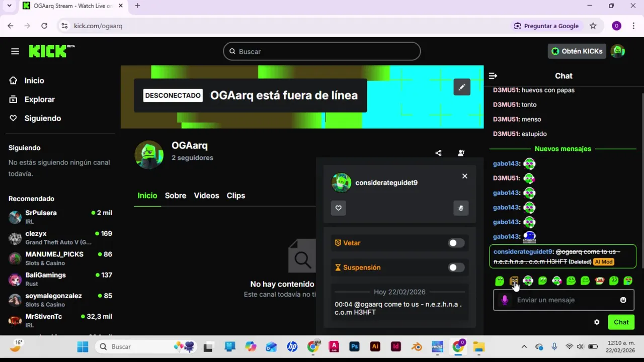The image size is (644, 362).
Task: Click the OGAarq channel avatar
Action: tap(149, 154)
